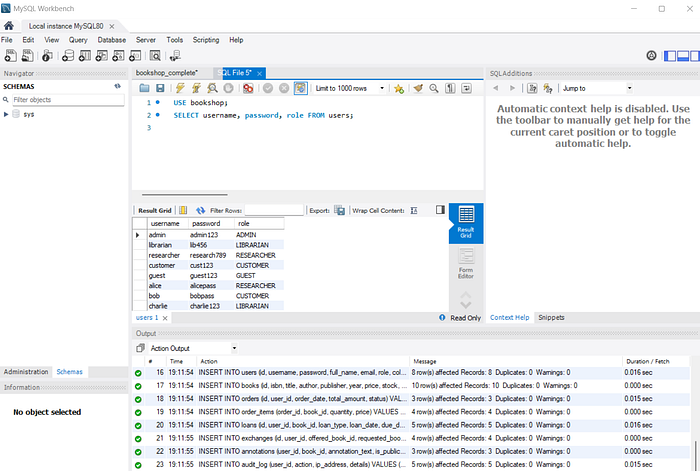Show more result view options chevron
This screenshot has height=471, width=700.
click(466, 304)
